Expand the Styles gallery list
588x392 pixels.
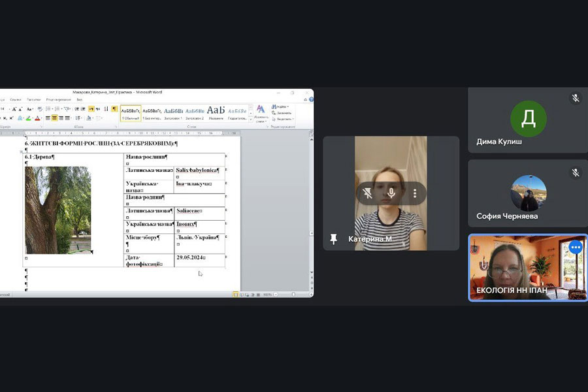[x=250, y=119]
